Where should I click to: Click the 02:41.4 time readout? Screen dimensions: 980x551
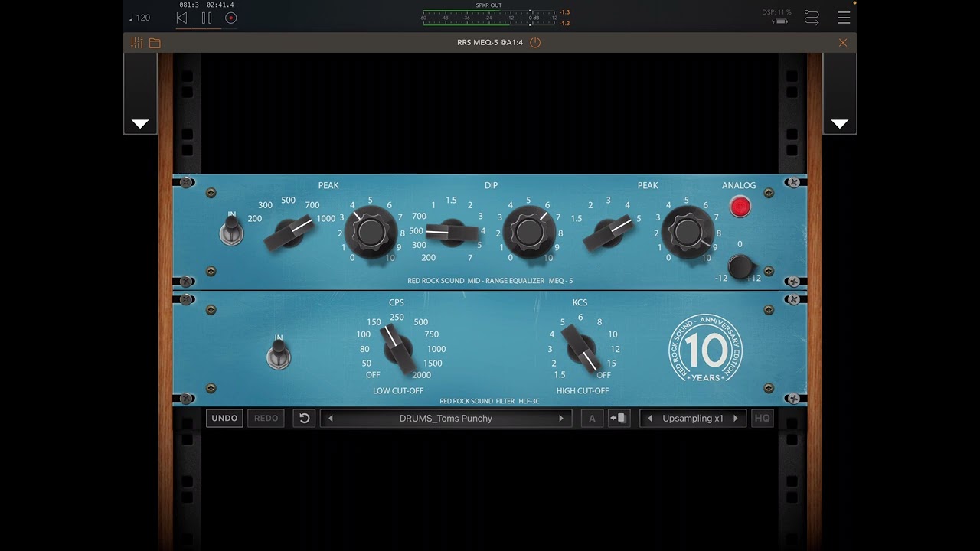(220, 5)
